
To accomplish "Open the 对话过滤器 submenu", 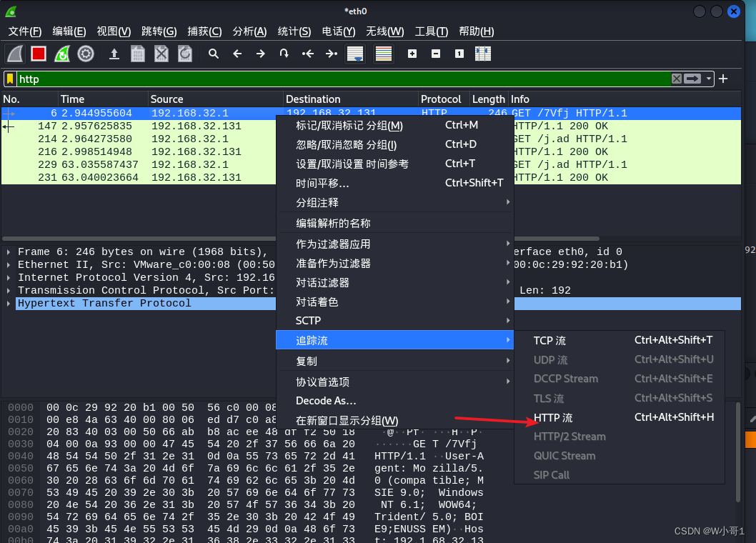I will pyautogui.click(x=394, y=283).
